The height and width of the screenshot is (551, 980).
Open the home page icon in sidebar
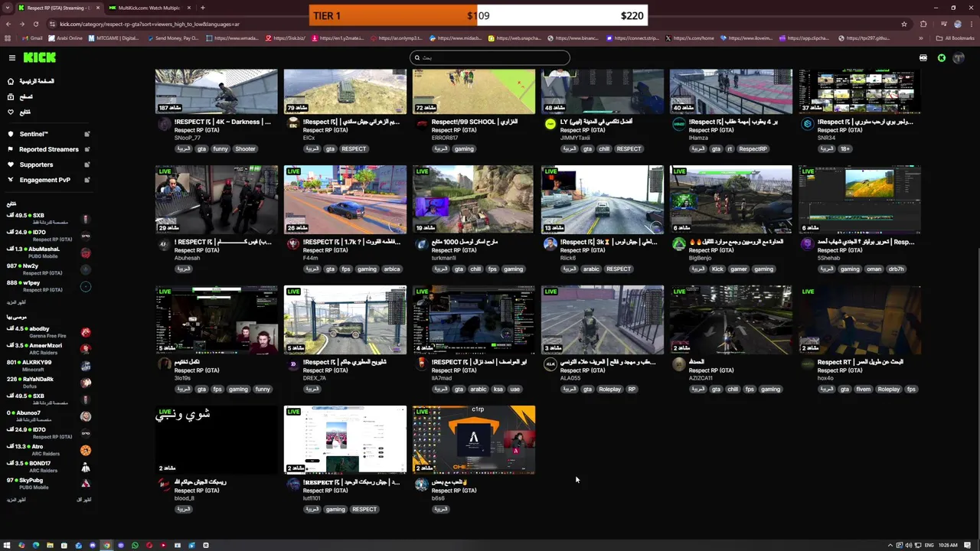pos(11,81)
